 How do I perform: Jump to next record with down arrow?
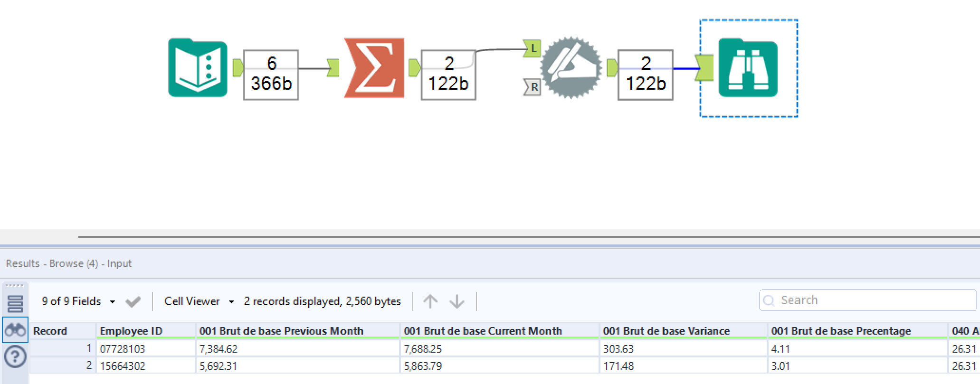coord(457,301)
